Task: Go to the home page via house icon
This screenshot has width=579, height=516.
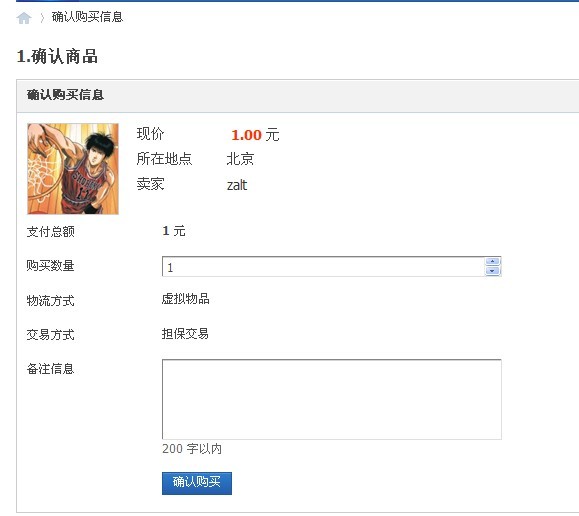Action: tap(24, 18)
